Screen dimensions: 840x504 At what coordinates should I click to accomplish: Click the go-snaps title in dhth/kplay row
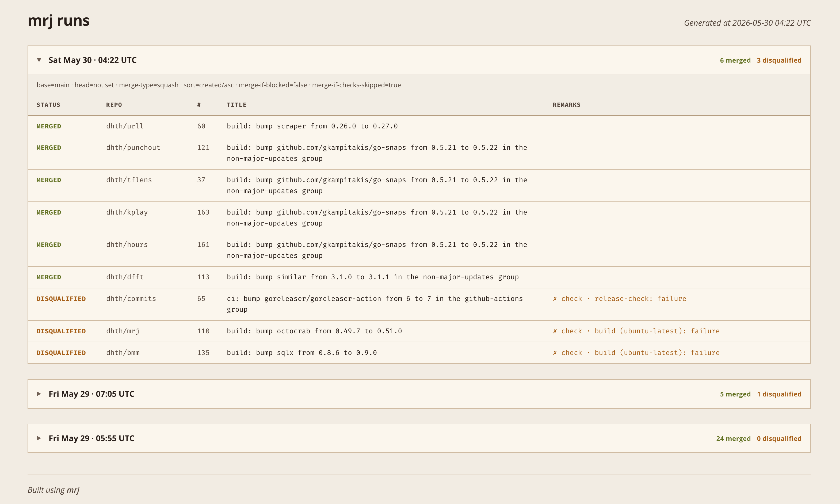[x=377, y=218]
